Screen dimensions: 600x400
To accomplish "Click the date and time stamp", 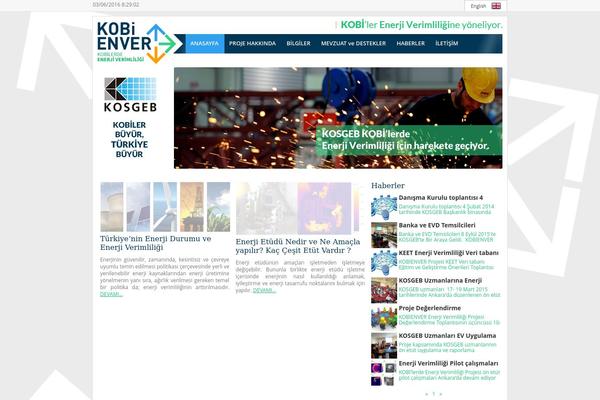I will click(116, 5).
